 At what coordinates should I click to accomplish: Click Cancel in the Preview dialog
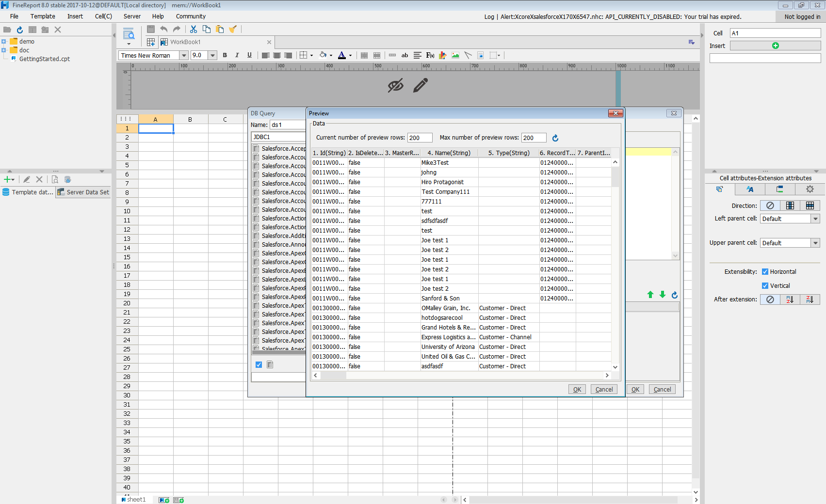604,390
